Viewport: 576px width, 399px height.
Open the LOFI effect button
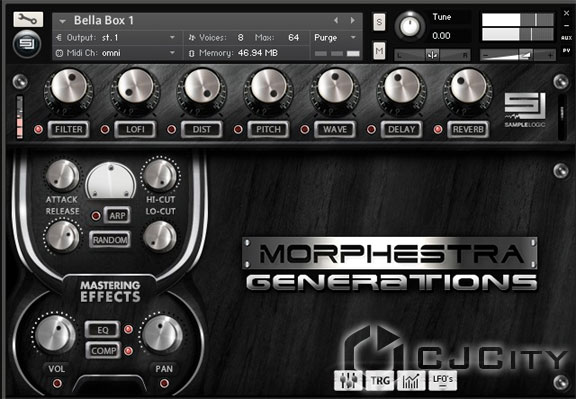[135, 129]
